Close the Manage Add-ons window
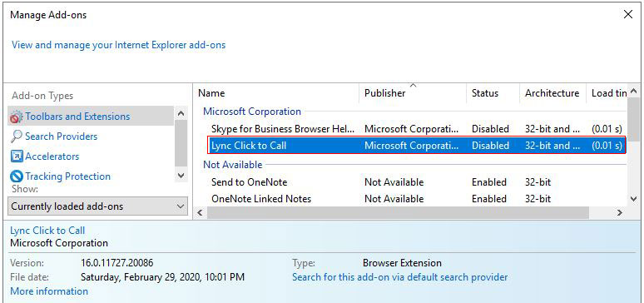 pos(628,15)
